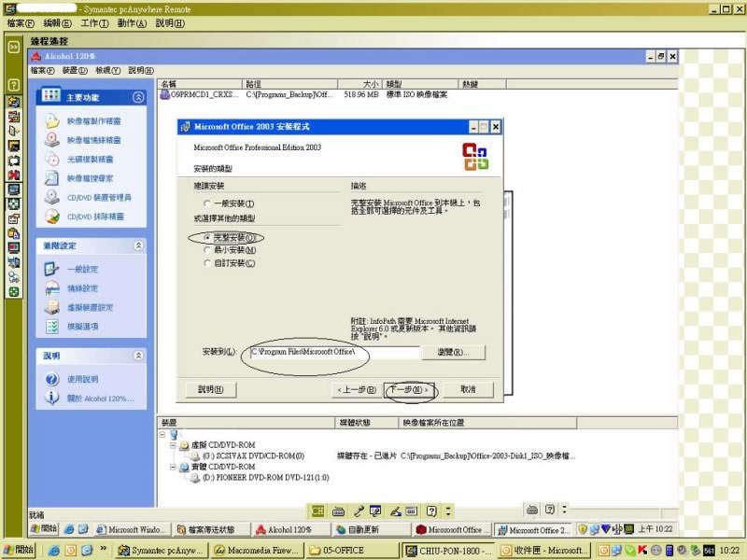Switch to Alcohol 120% on the remote taskbar
This screenshot has height=560, width=747.
[291, 529]
